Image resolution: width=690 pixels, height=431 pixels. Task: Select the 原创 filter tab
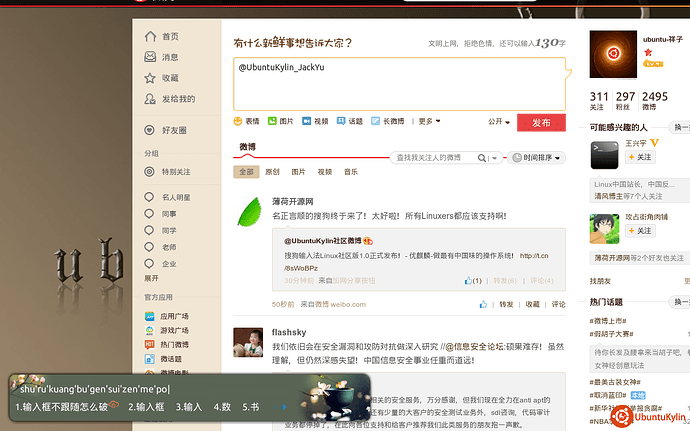[272, 172]
